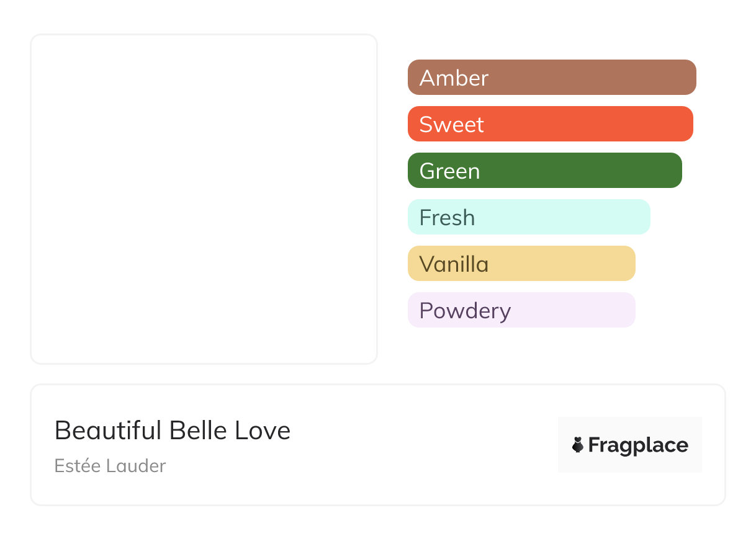The image size is (756, 536).
Task: Click the yellow Vanilla accord bar
Action: coord(559,264)
